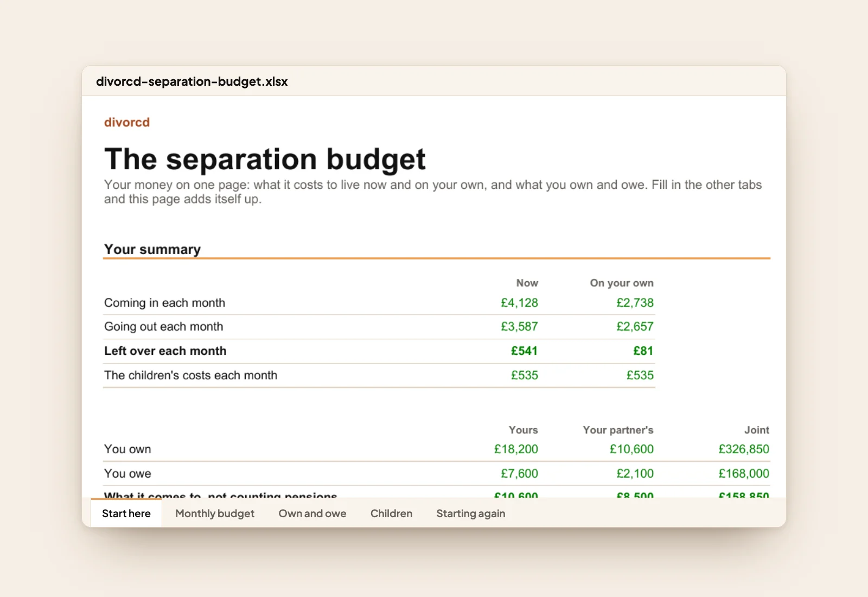Select the £18,200 you own value
This screenshot has height=597, width=868.
(x=516, y=449)
